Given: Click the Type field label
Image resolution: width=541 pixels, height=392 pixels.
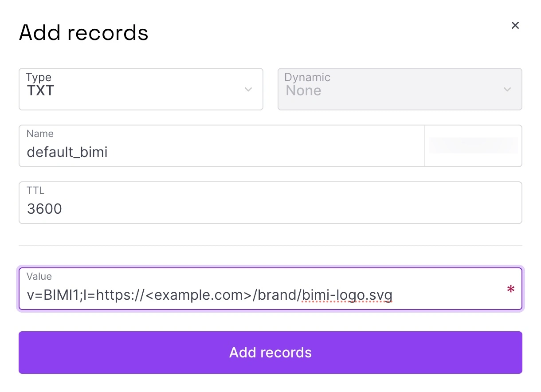Looking at the screenshot, I should pos(39,77).
